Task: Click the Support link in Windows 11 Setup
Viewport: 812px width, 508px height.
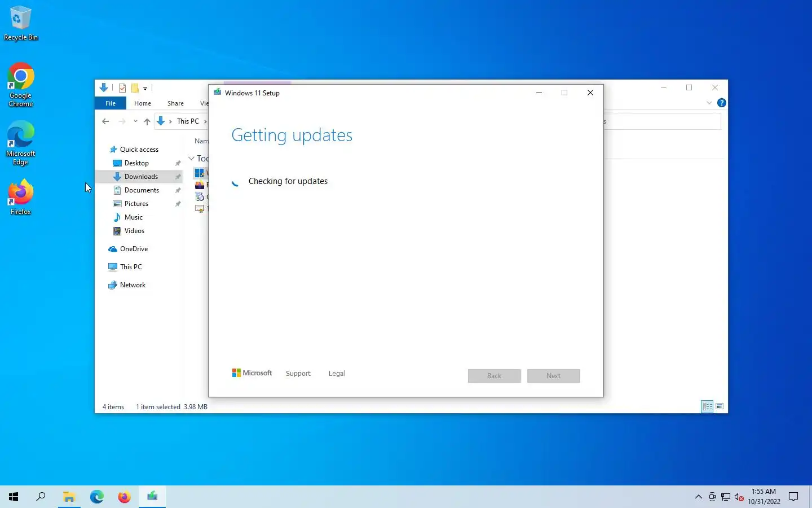Action: pos(298,374)
